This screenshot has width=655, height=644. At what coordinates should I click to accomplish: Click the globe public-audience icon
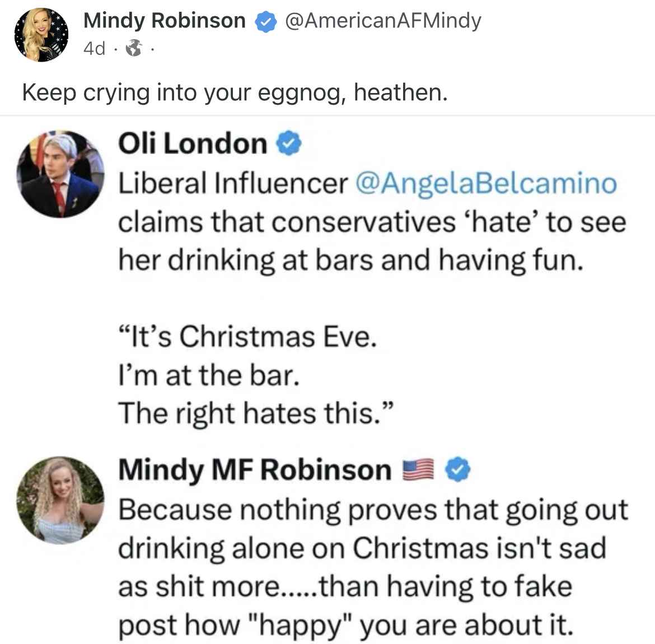[x=133, y=49]
